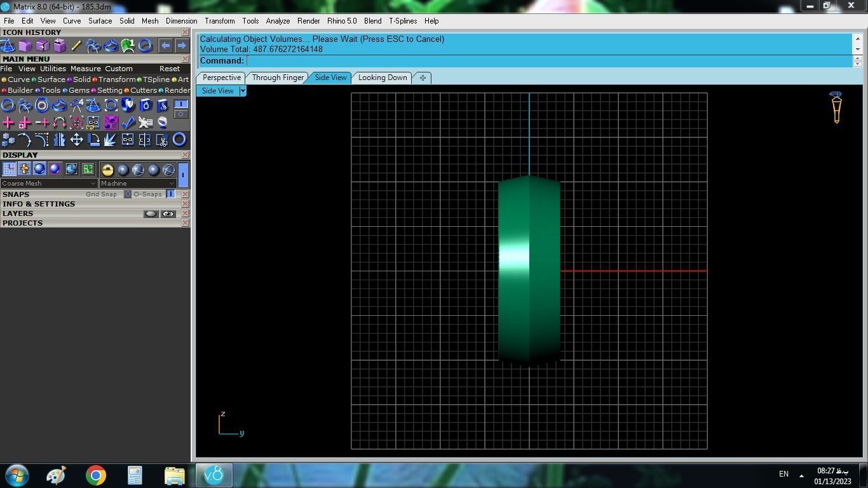Open the Machine dropdown

137,184
